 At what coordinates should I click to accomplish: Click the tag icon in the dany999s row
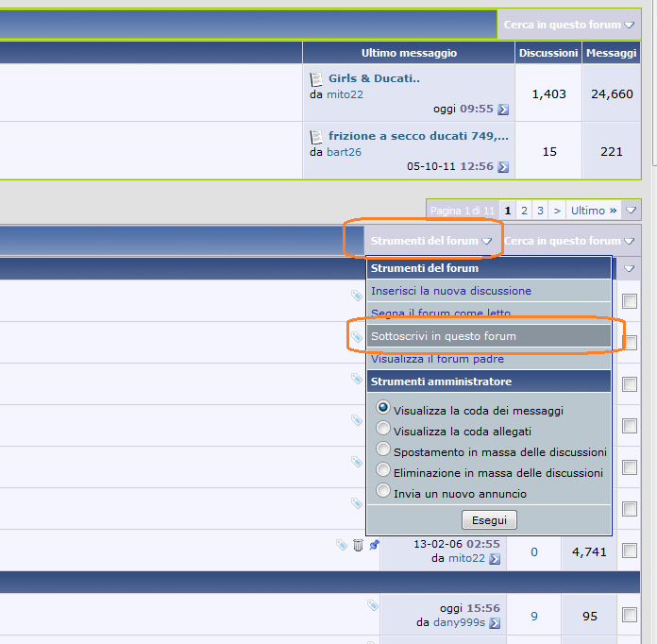pos(373,605)
